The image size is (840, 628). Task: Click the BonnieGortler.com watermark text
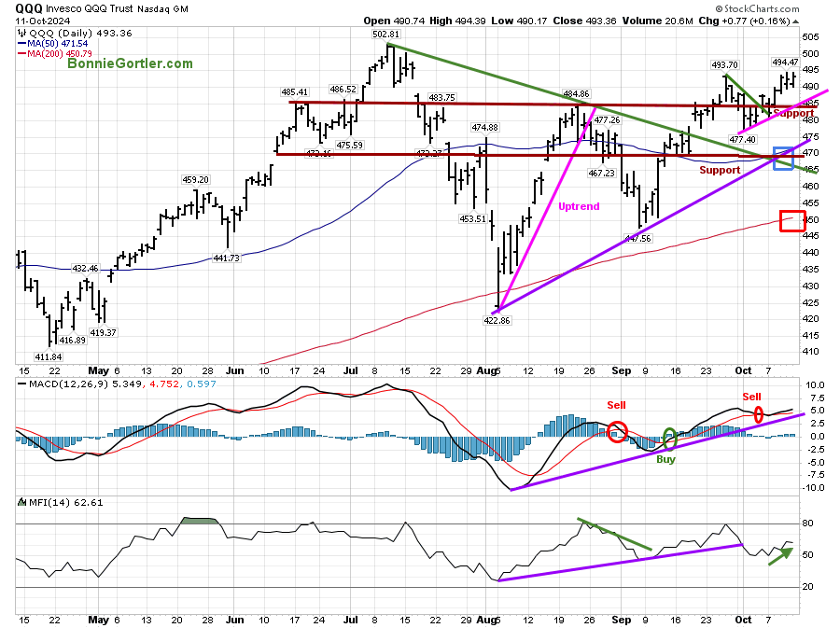coord(130,63)
